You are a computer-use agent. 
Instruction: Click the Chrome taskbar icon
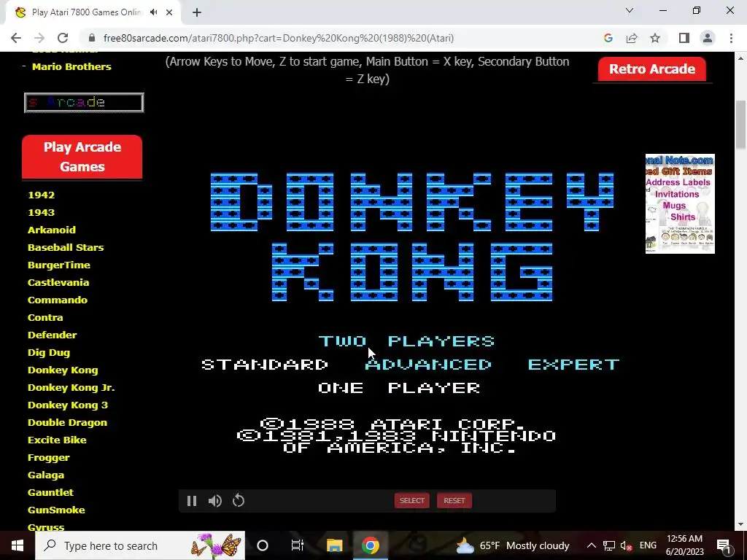tap(370, 545)
